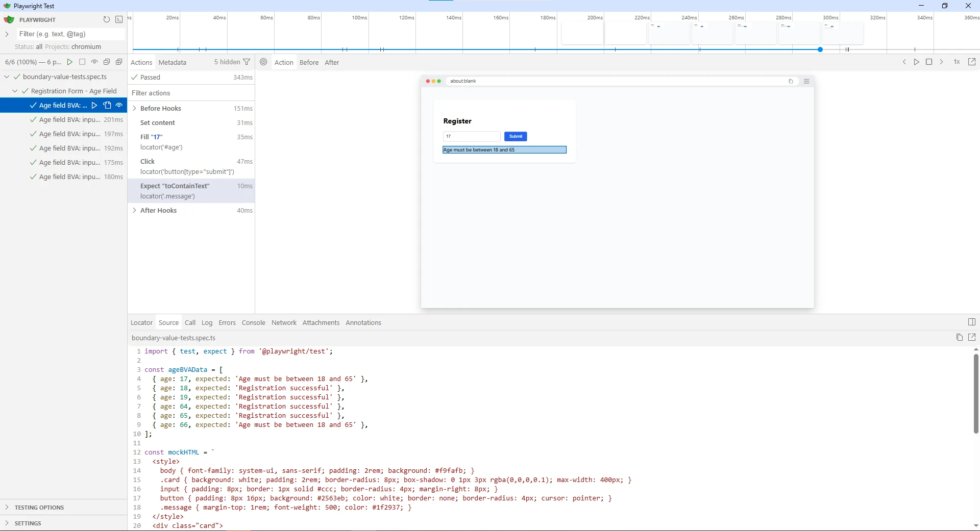Collapse the boundary-value-tests.spec.ts tree node
The height and width of the screenshot is (531, 980).
point(7,77)
